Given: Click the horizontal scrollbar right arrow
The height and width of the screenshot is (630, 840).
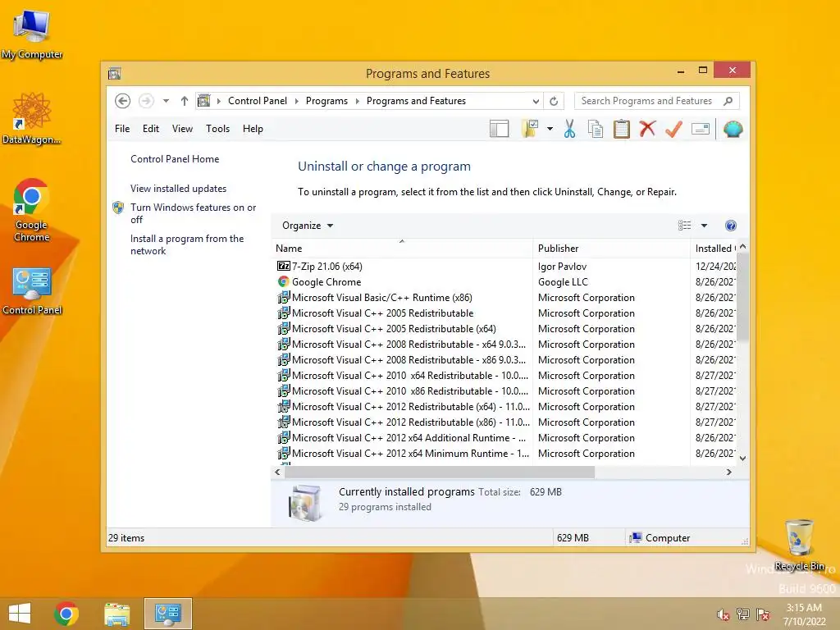Looking at the screenshot, I should point(728,472).
